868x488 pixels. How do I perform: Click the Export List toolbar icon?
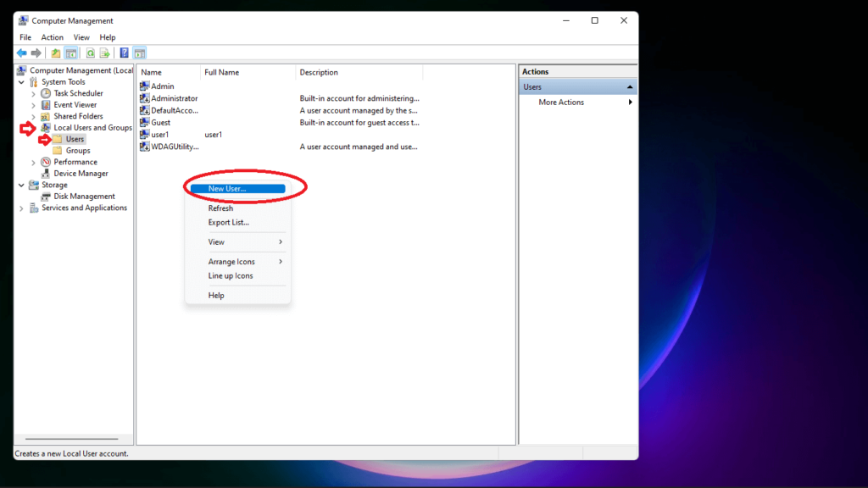[x=105, y=53]
